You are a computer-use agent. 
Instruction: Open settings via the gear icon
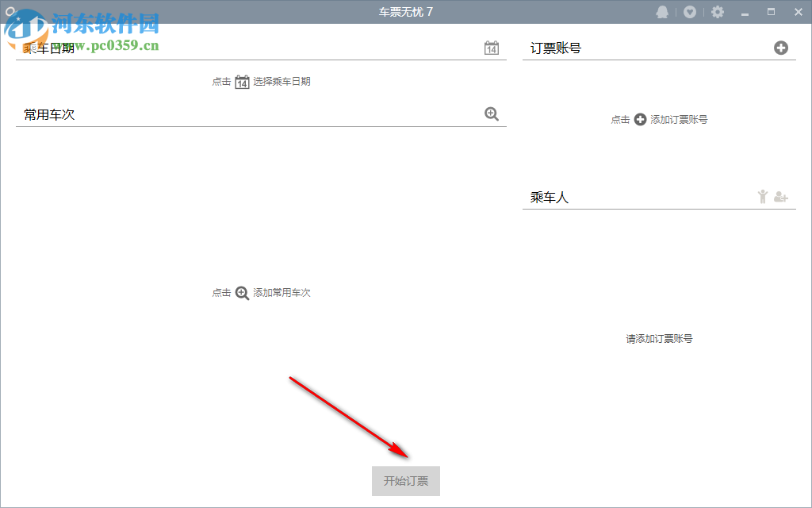tap(717, 11)
